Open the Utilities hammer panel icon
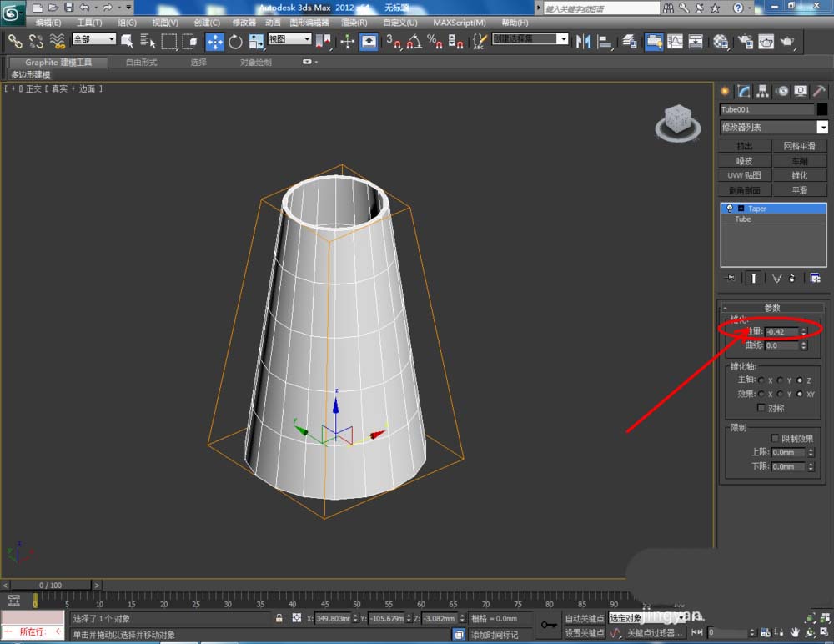This screenshot has width=834, height=644. click(x=820, y=91)
